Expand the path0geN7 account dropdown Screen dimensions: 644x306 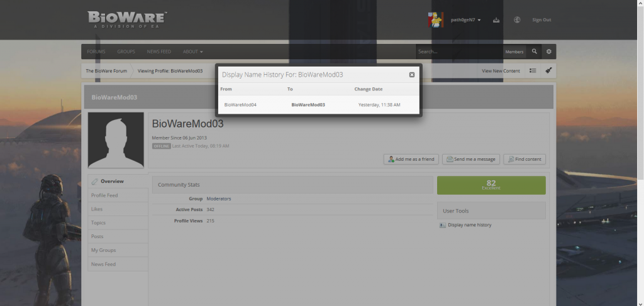click(466, 19)
